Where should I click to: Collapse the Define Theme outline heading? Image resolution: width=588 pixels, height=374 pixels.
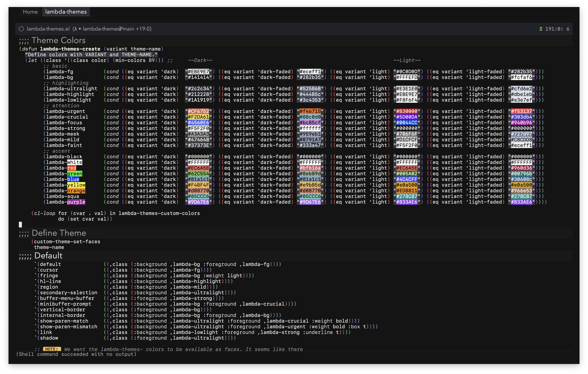point(59,233)
